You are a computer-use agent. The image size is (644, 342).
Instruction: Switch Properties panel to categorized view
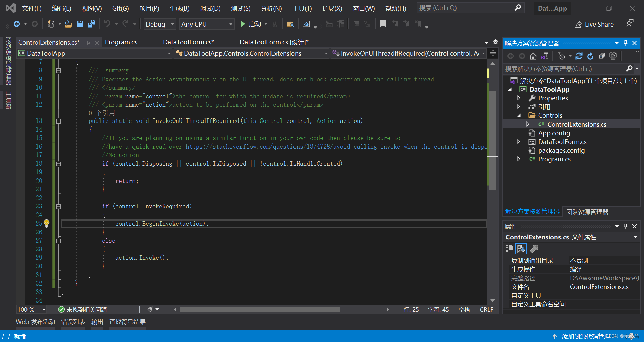509,248
